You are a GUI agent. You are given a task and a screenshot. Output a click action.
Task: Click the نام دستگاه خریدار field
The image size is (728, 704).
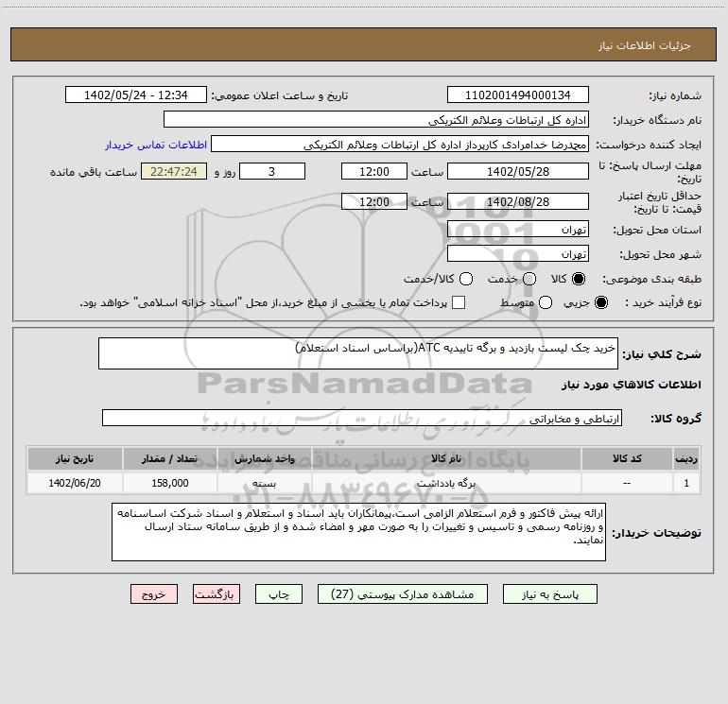376,120
